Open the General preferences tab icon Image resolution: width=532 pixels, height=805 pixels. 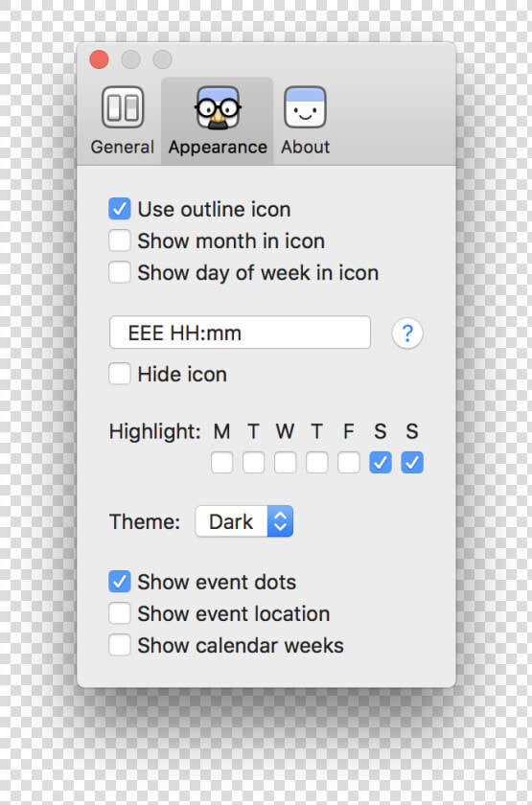(123, 107)
